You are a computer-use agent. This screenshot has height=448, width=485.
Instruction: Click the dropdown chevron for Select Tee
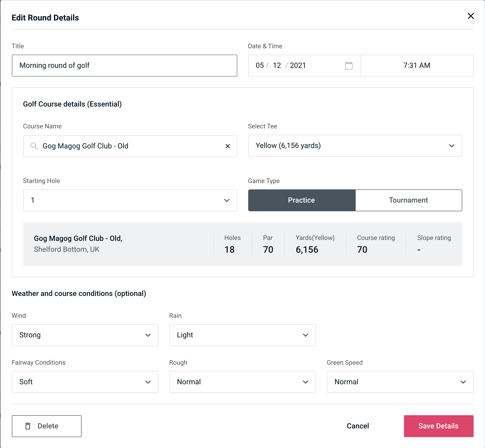point(452,146)
